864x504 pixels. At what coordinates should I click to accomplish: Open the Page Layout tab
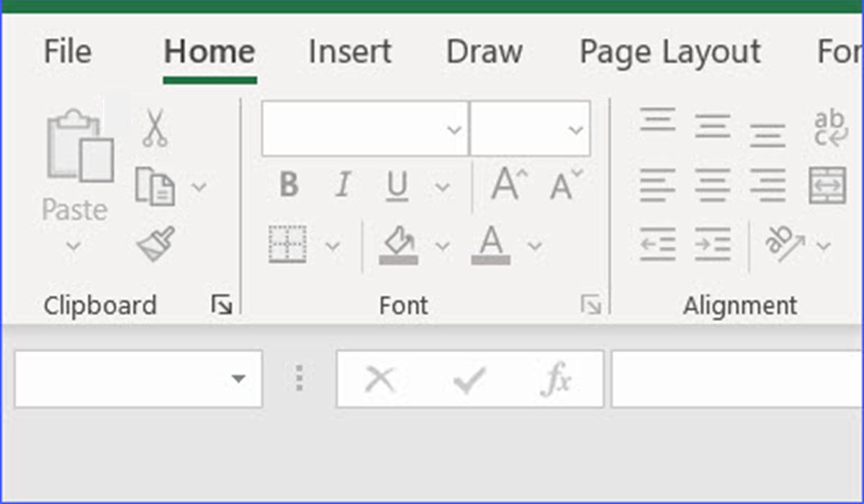(x=670, y=52)
